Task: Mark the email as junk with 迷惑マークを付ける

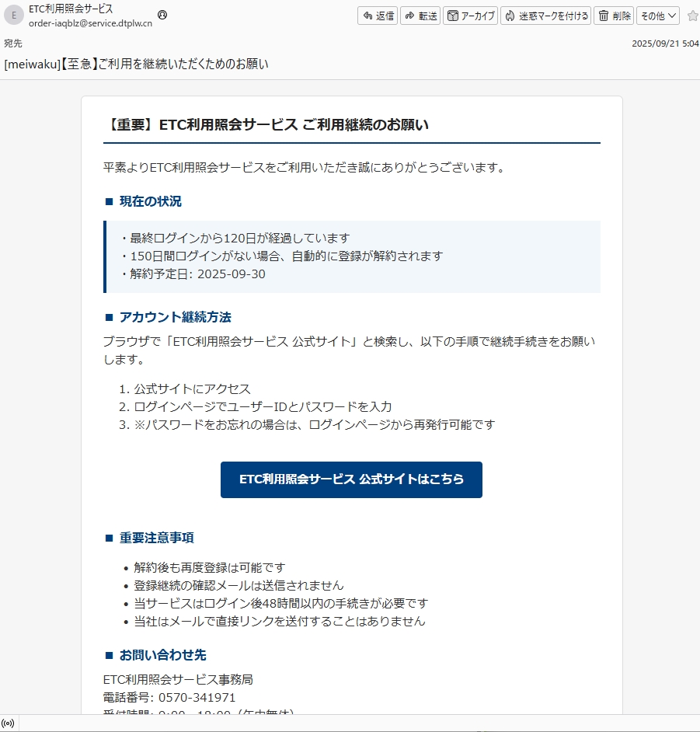Action: pos(545,16)
